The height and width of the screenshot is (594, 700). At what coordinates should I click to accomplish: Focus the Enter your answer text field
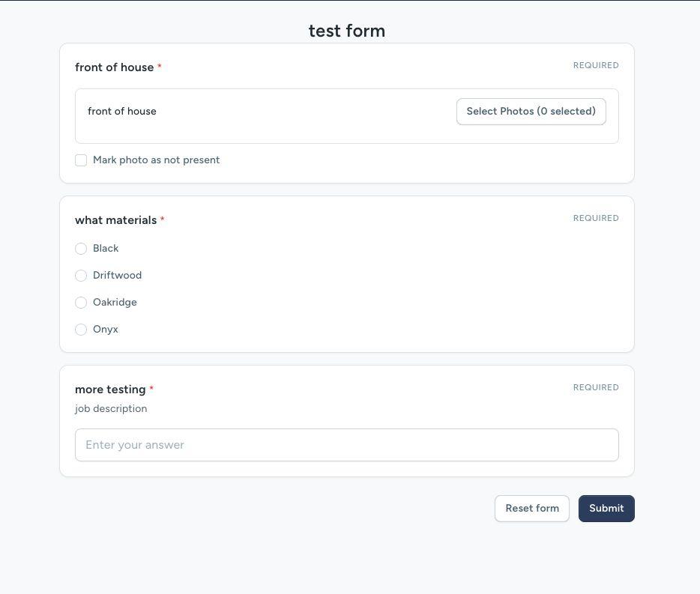pyautogui.click(x=346, y=445)
